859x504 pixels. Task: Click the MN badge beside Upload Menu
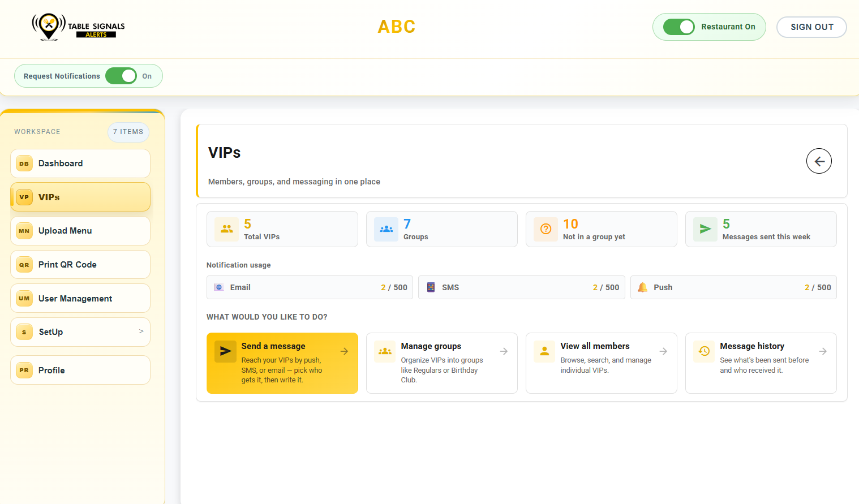coord(24,231)
